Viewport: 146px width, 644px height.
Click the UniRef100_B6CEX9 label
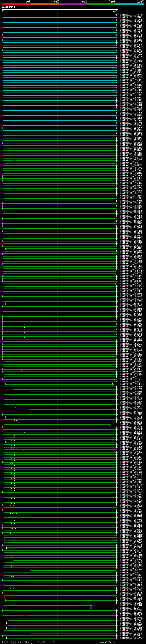131,301
